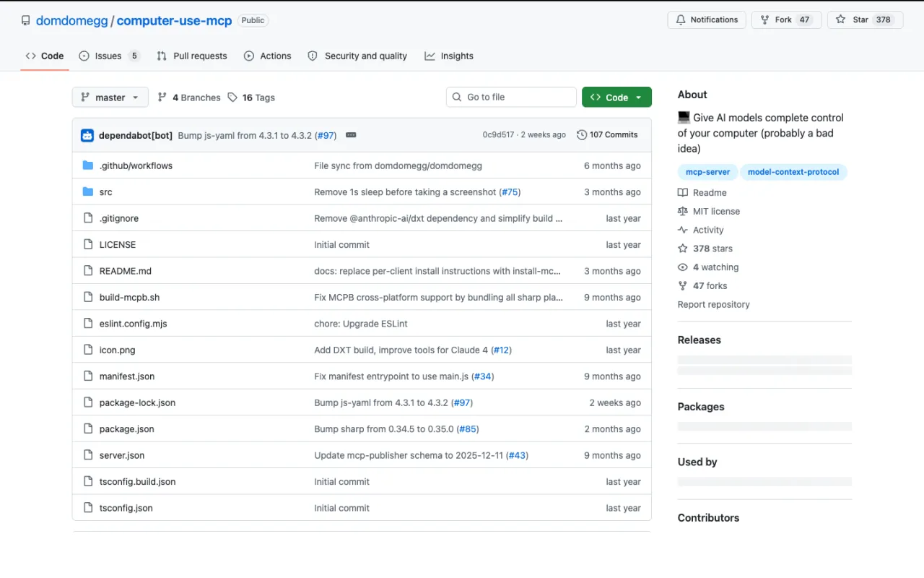Click the file icon next to package.json
The height and width of the screenshot is (578, 924).
click(x=88, y=428)
